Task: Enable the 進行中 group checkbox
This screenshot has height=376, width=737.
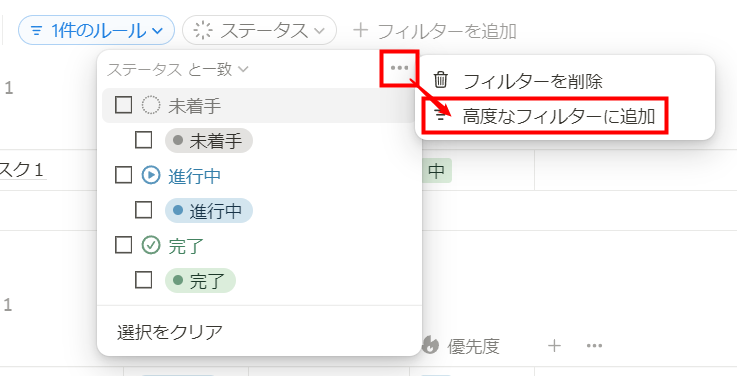Action: pyautogui.click(x=123, y=175)
